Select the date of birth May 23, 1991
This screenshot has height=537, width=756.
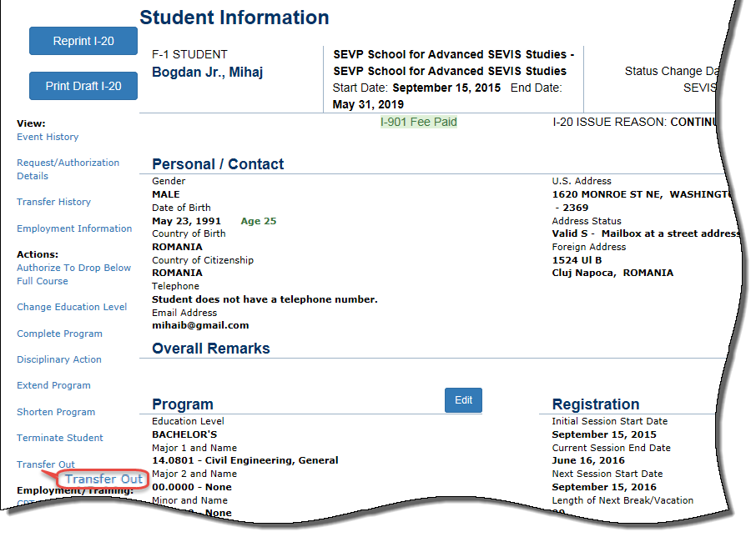(186, 221)
